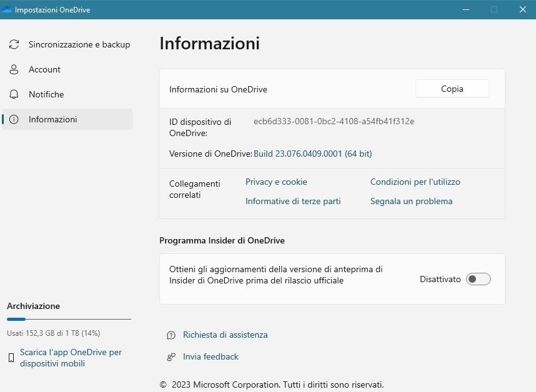Viewport: 536px width, 392px height.
Task: Open Condizioni per l'utilizzo link
Action: 415,182
